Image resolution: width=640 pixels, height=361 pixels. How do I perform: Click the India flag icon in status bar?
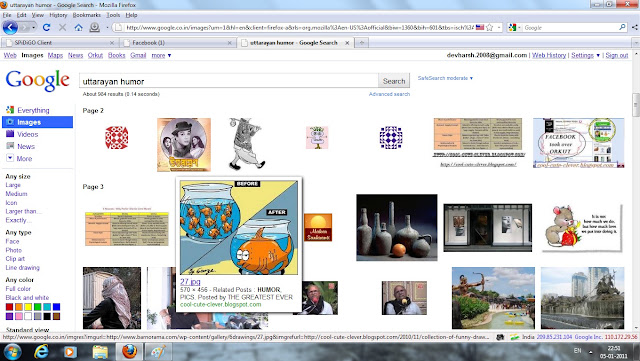pyautogui.click(x=515, y=337)
